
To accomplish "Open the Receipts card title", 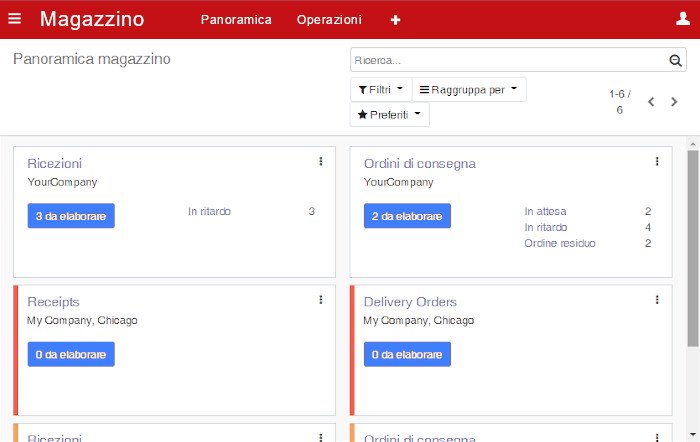I will [53, 302].
